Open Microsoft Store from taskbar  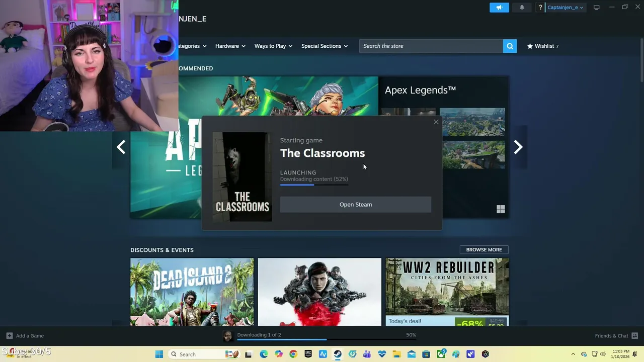[426, 354]
